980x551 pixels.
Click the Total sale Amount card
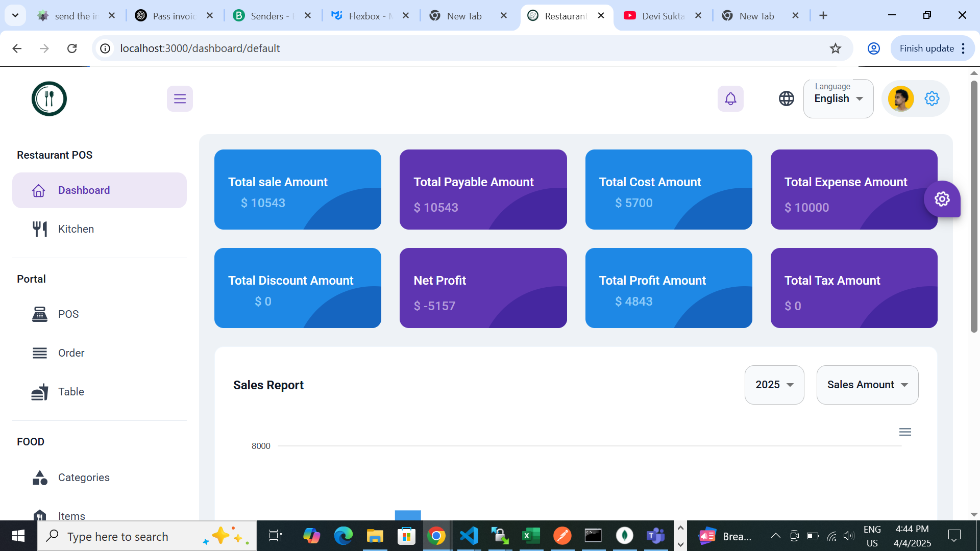(x=298, y=189)
